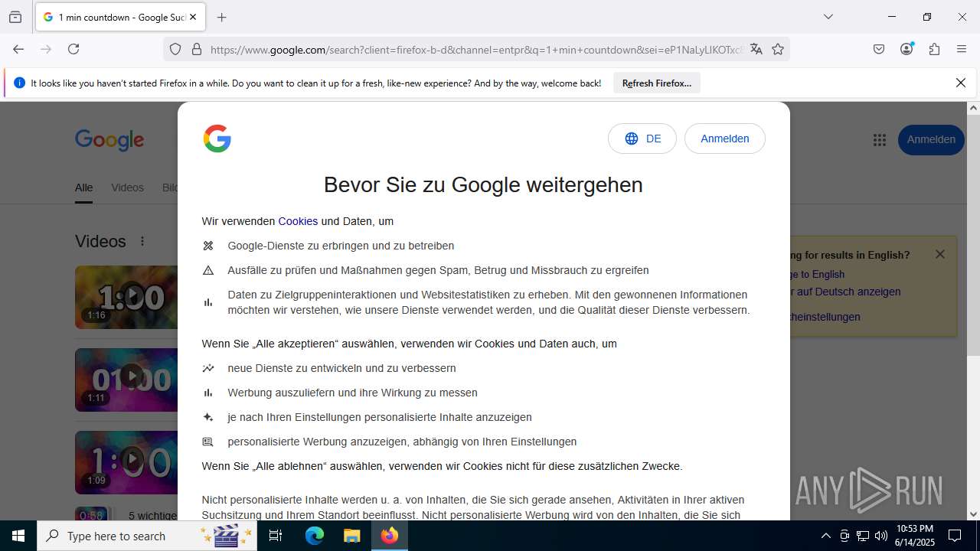The image size is (980, 551).
Task: Close the English results suggestion box
Action: (x=940, y=254)
